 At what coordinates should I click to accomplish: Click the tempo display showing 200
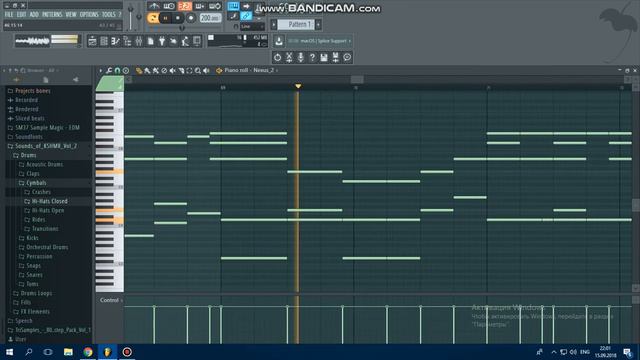[x=211, y=18]
